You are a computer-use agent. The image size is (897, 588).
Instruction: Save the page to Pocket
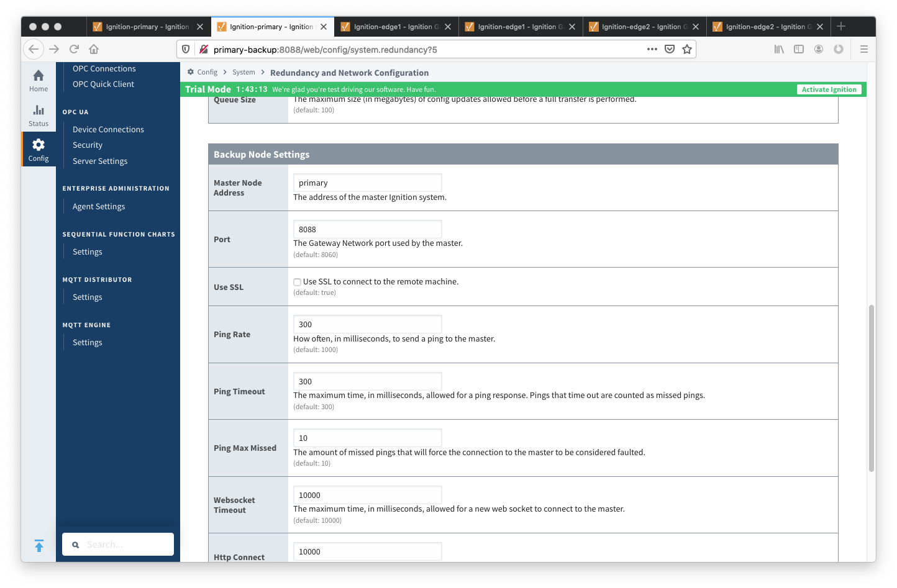(x=670, y=49)
